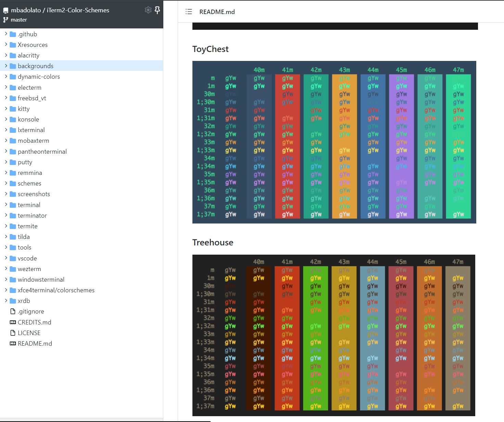Expand the dynamic-colors folder chevron

pos(6,76)
